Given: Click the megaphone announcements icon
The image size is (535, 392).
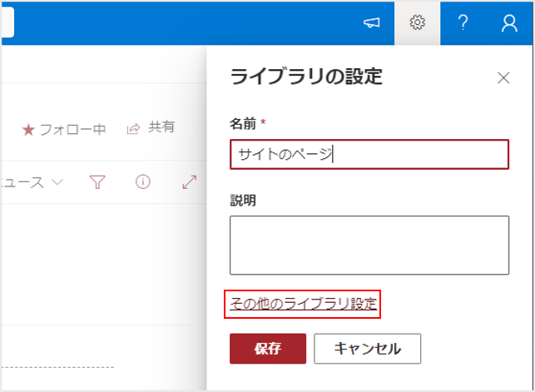Looking at the screenshot, I should pos(372,23).
